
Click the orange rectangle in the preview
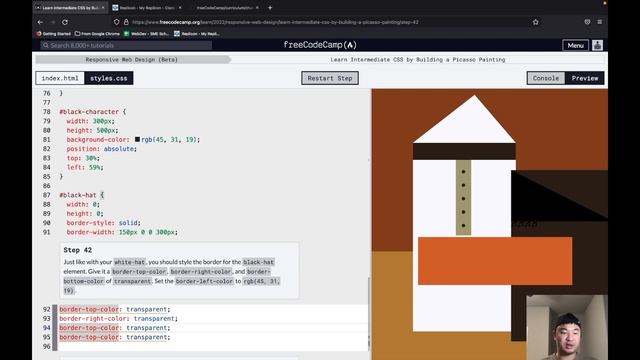coord(495,261)
